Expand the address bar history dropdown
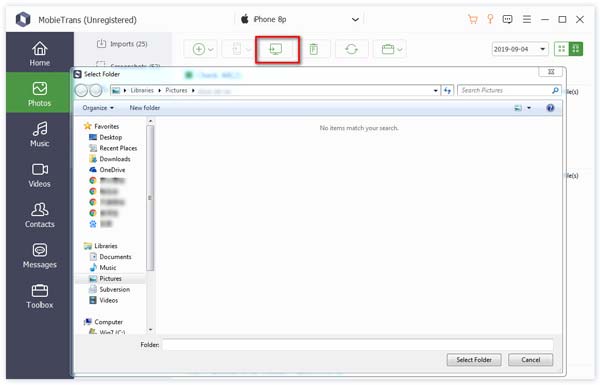600x385 pixels. coord(435,91)
